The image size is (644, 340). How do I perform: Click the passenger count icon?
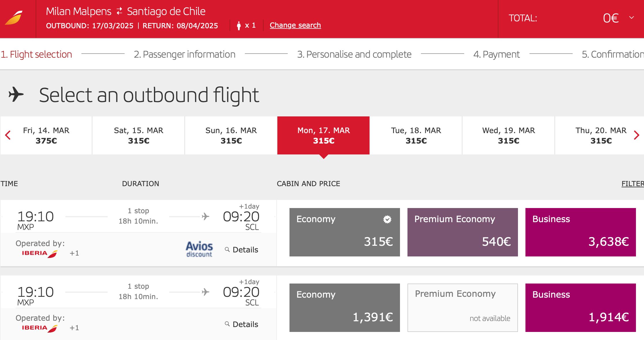point(239,26)
